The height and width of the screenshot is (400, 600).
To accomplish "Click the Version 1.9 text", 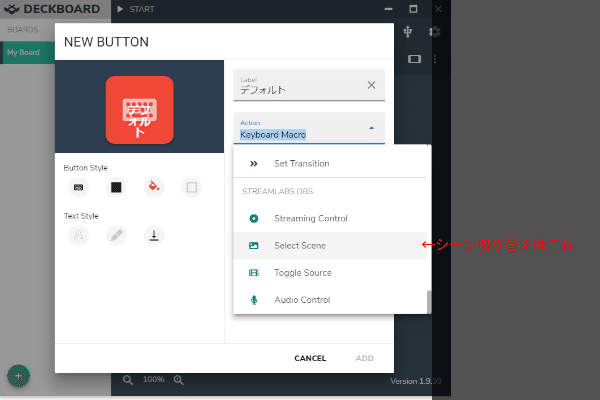I will 416,381.
